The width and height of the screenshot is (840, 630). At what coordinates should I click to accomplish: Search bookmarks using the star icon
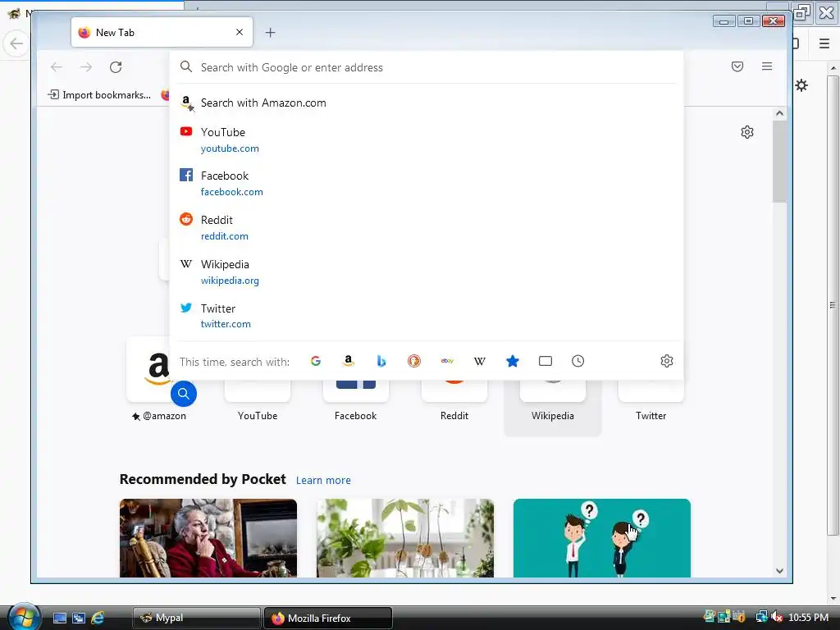[x=512, y=361]
